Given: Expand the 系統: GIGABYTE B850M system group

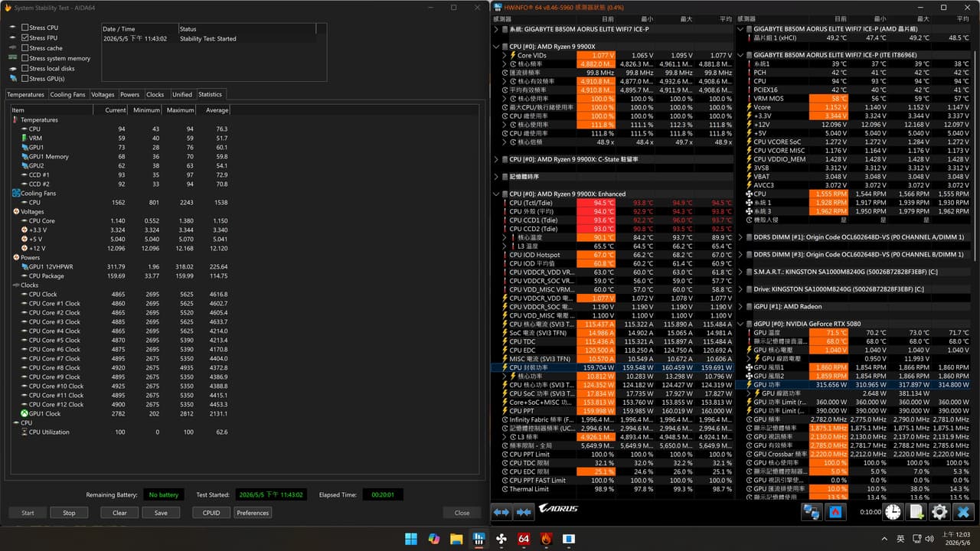Looking at the screenshot, I should tap(496, 29).
